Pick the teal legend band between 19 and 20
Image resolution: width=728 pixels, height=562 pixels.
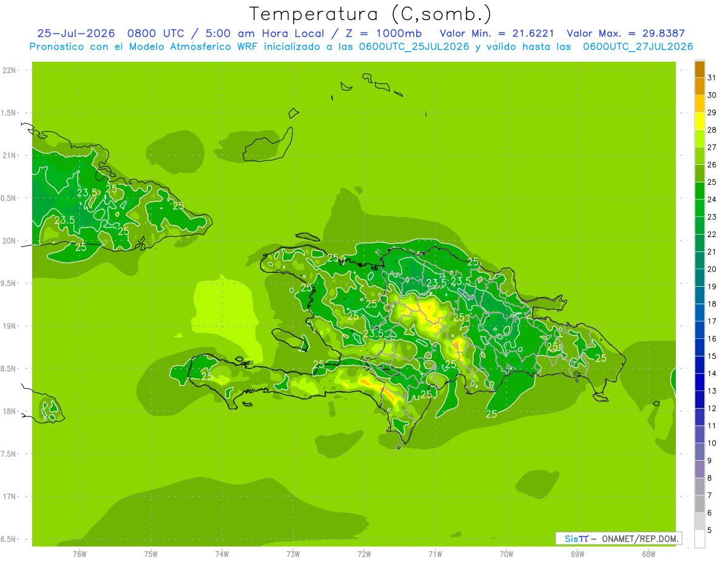[699, 278]
